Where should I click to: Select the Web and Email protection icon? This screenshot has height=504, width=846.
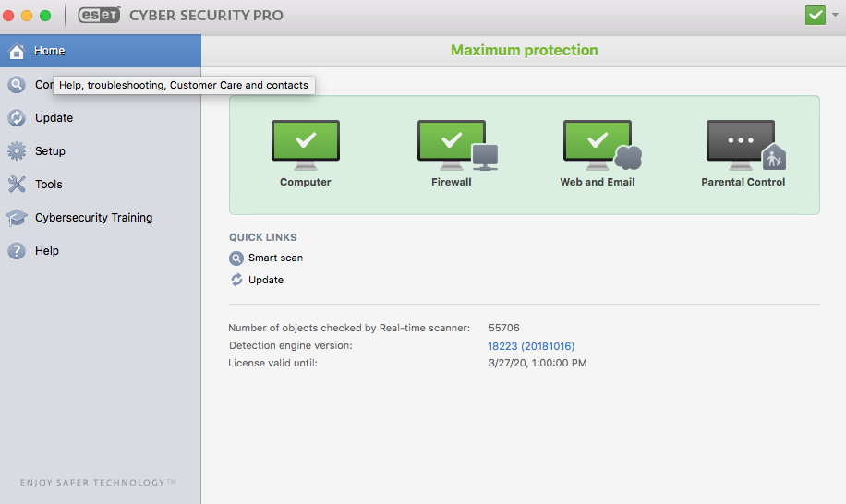598,145
